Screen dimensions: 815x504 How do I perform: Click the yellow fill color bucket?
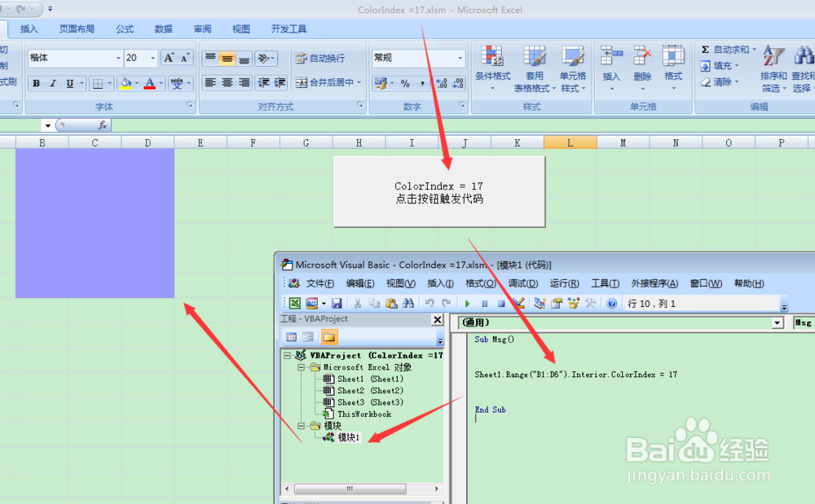(x=126, y=83)
